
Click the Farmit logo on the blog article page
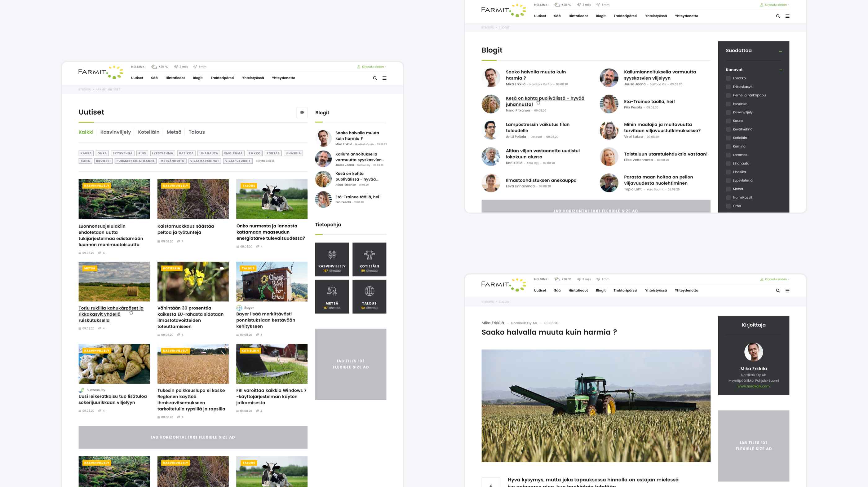pos(504,285)
